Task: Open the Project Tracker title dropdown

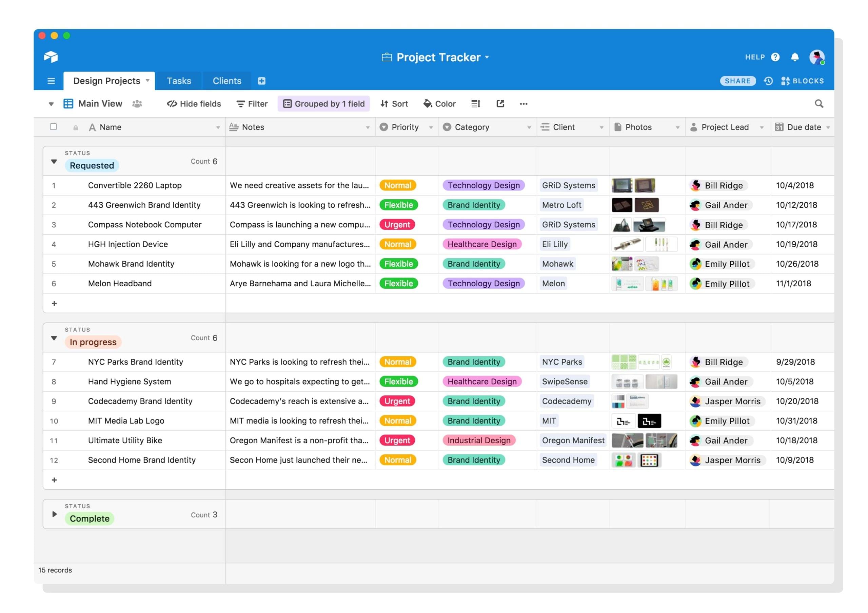Action: [x=487, y=57]
